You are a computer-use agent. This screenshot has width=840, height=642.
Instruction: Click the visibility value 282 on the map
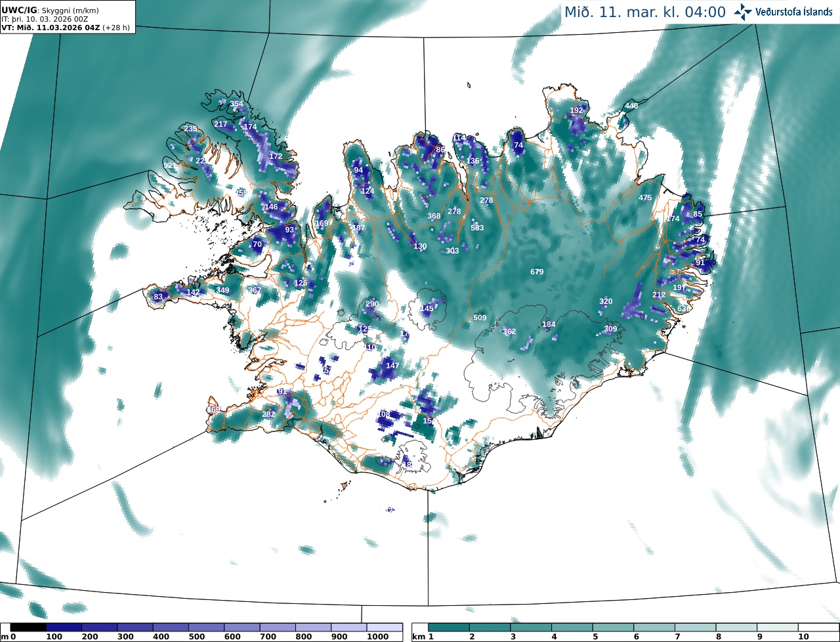pos(268,414)
